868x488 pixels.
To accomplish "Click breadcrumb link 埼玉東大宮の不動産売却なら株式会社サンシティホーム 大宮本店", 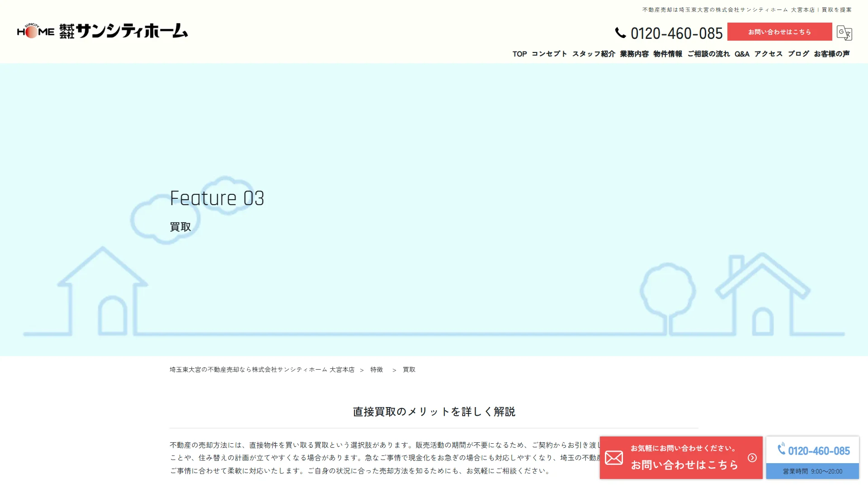I will [262, 370].
